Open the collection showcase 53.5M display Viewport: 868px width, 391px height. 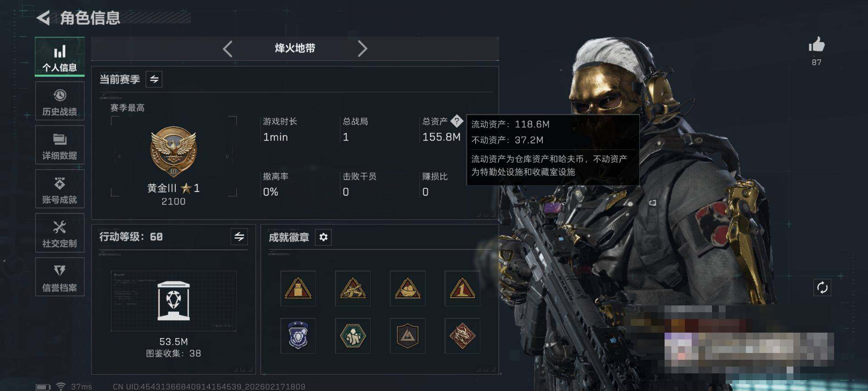[x=174, y=301]
